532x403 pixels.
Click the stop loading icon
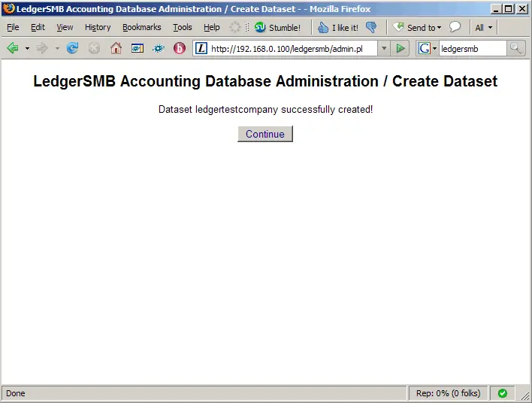pyautogui.click(x=94, y=48)
